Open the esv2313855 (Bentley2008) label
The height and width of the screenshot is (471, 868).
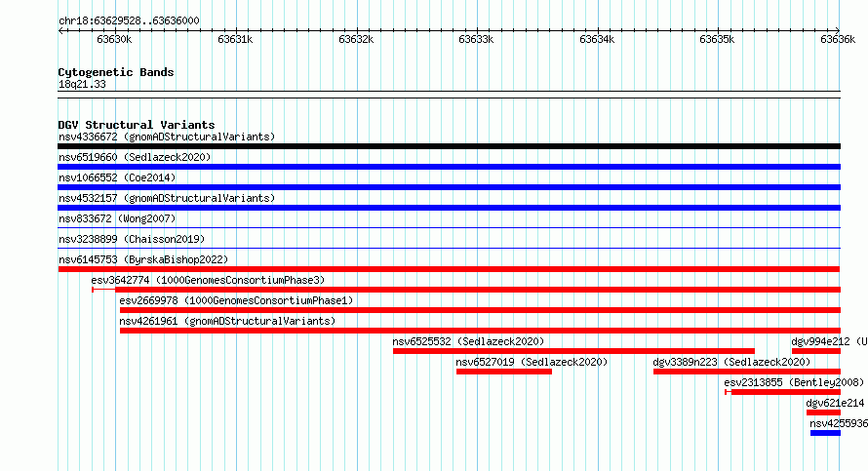click(x=794, y=382)
